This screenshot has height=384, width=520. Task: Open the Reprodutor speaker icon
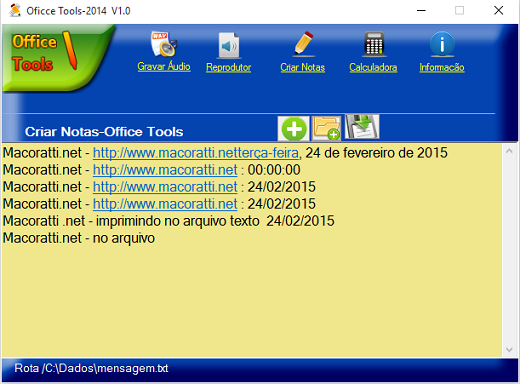229,45
